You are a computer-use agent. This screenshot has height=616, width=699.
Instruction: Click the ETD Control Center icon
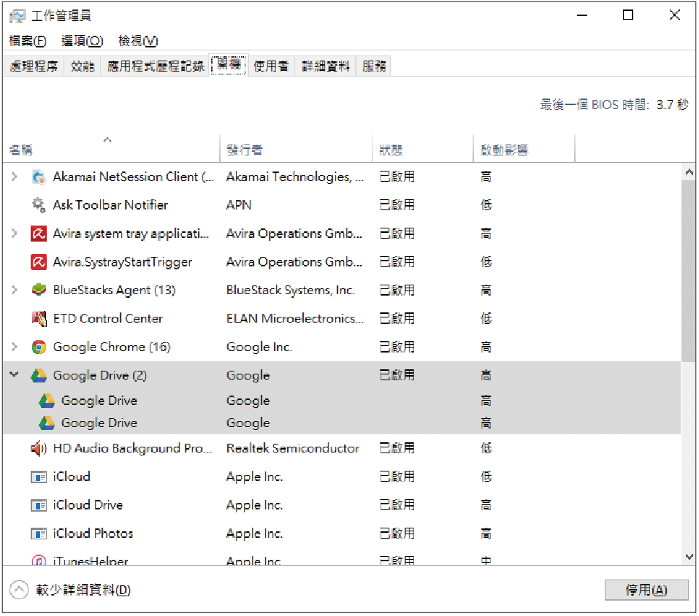coord(39,319)
